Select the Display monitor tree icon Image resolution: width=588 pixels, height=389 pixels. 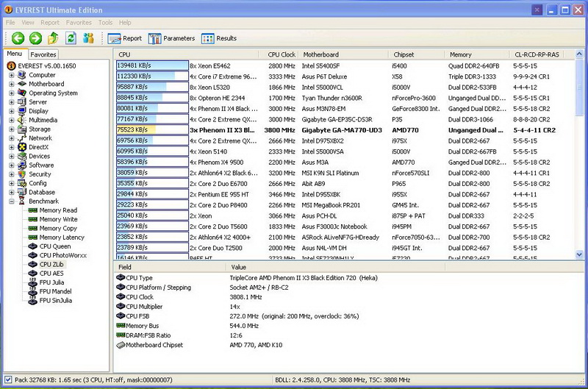coord(22,110)
